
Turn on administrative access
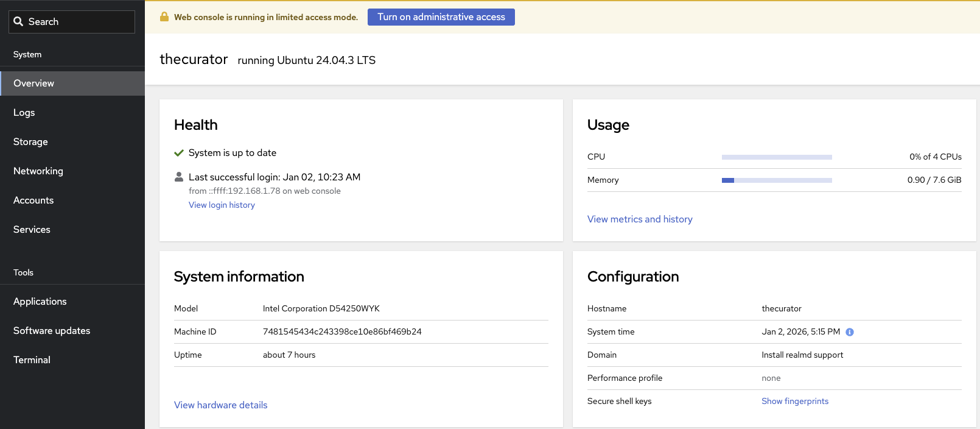click(441, 17)
